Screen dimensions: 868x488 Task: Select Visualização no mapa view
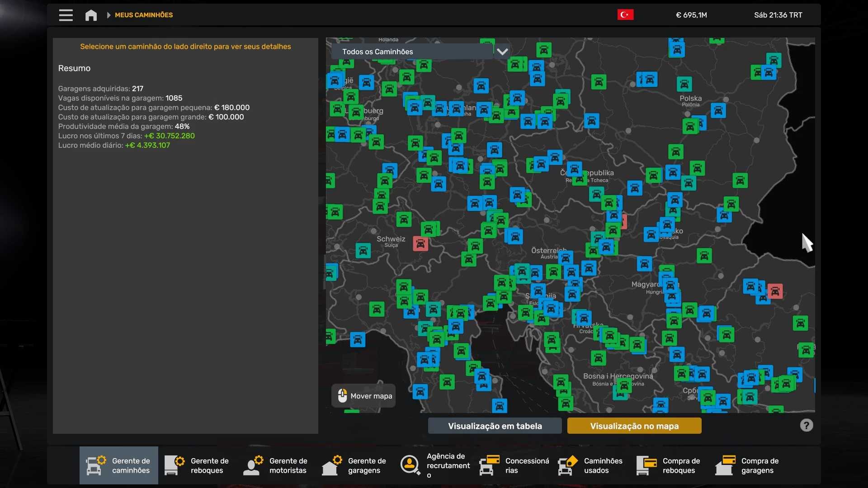tap(634, 426)
